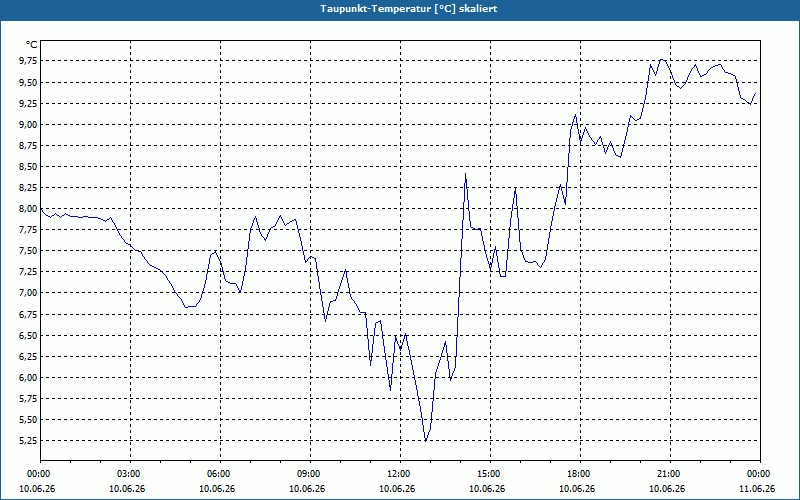The height and width of the screenshot is (500, 800).
Task: Click the 15:00 time axis label
Action: (490, 474)
